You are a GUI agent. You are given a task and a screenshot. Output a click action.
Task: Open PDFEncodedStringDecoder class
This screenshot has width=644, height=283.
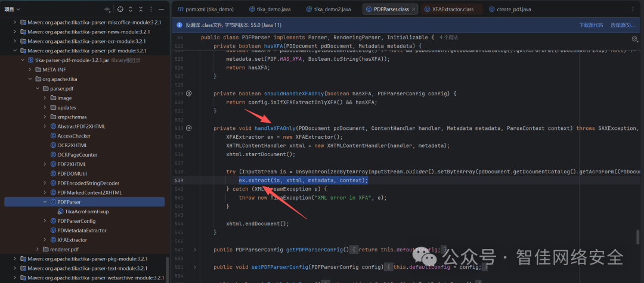coord(88,183)
